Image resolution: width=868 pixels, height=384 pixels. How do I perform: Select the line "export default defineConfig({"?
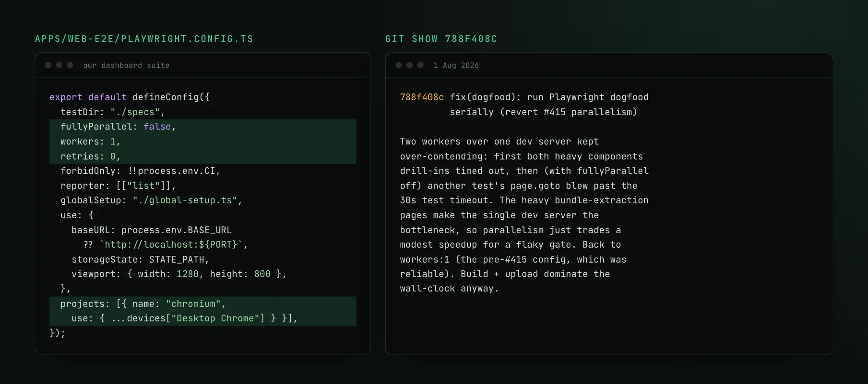pyautogui.click(x=130, y=97)
